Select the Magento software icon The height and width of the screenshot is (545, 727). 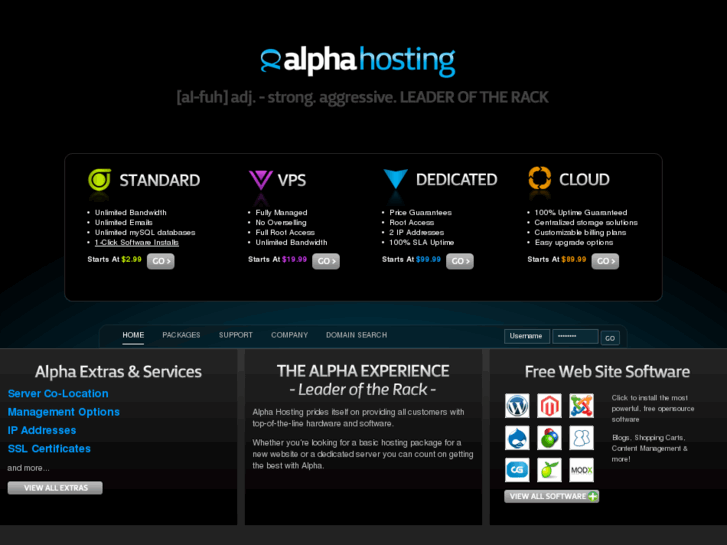549,406
